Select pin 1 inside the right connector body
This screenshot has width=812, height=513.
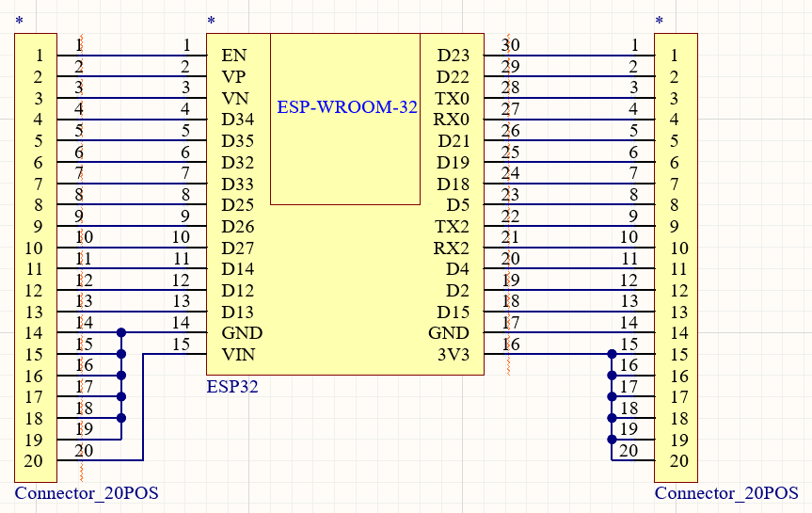click(x=674, y=56)
